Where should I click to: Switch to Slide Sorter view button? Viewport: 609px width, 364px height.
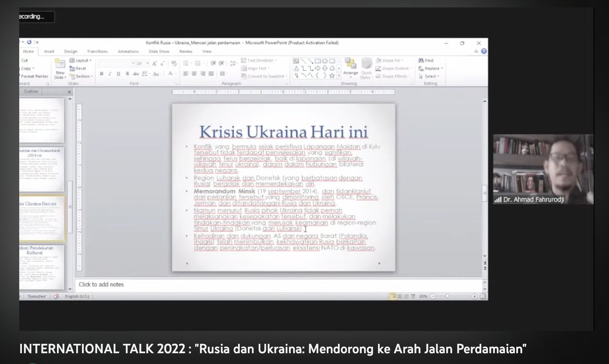tap(400, 296)
